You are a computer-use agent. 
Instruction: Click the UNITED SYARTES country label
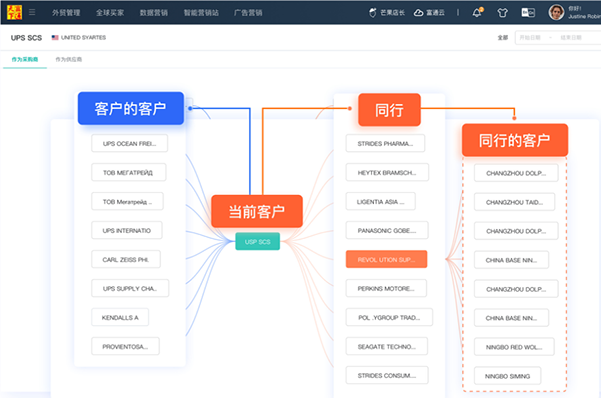point(83,38)
